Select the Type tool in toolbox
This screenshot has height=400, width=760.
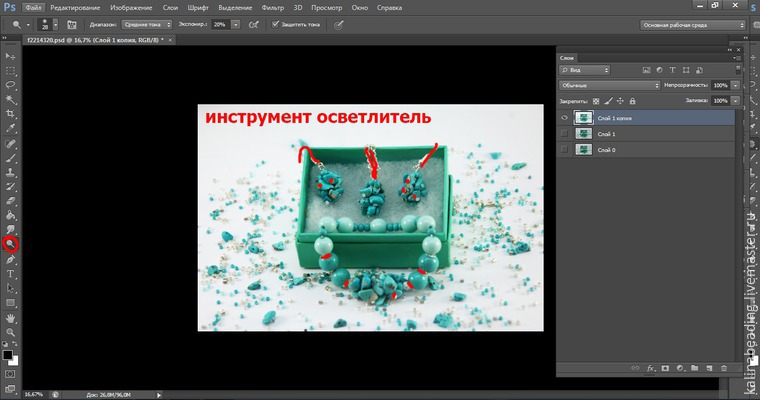coord(10,274)
